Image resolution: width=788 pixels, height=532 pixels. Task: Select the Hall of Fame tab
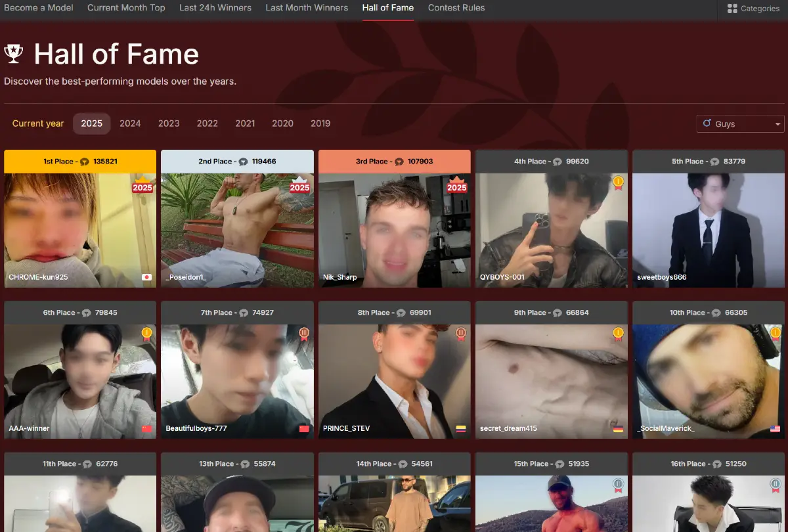click(388, 8)
